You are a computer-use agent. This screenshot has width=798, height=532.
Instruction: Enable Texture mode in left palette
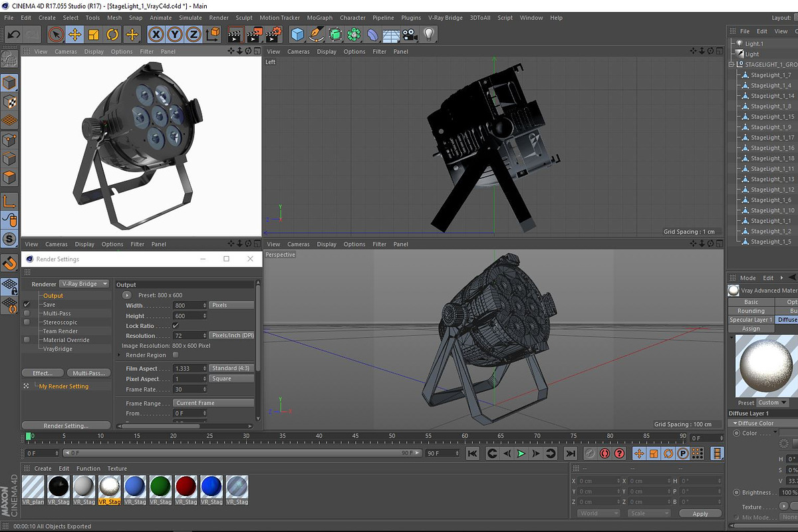coord(9,102)
